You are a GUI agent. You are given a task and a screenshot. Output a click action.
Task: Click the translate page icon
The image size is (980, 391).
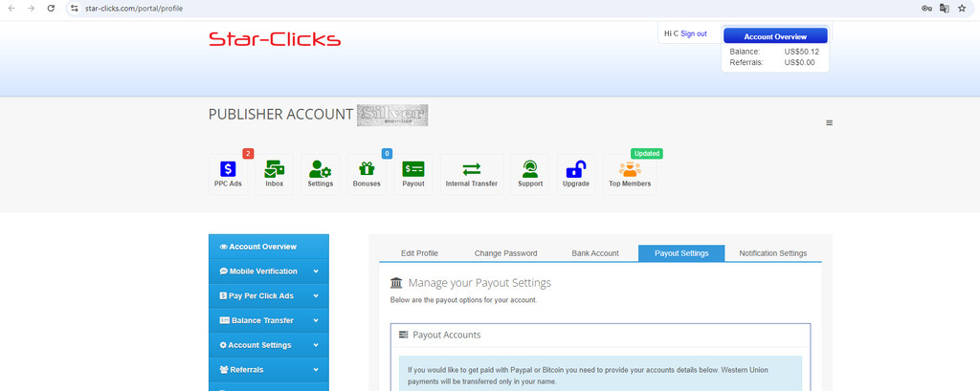point(945,8)
